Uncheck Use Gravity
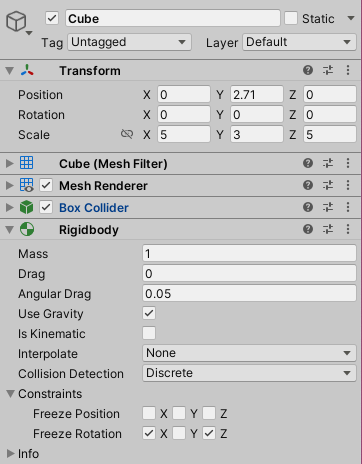Screen dimensions: 362x464 pos(149,313)
